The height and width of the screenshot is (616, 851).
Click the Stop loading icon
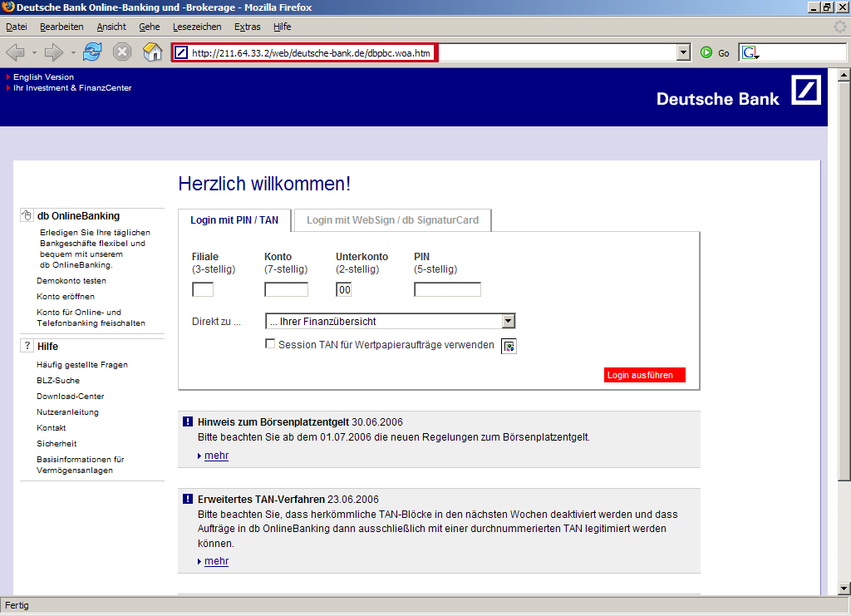point(122,52)
